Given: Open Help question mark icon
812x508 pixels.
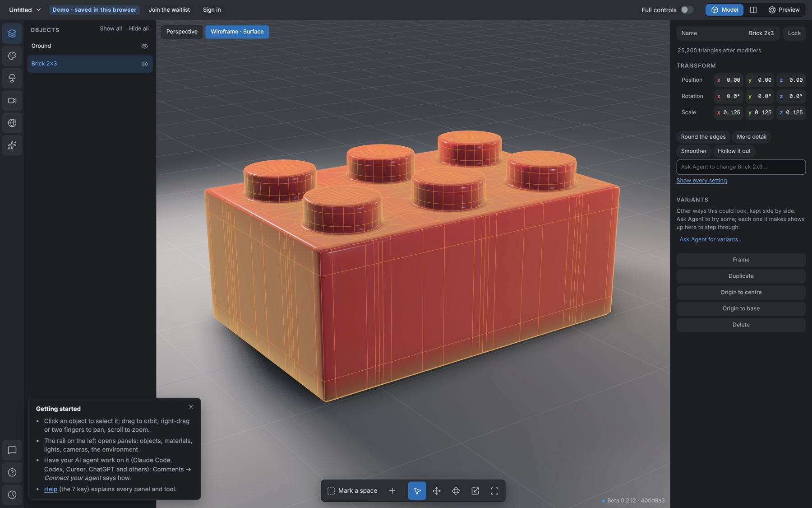Looking at the screenshot, I should click(12, 472).
